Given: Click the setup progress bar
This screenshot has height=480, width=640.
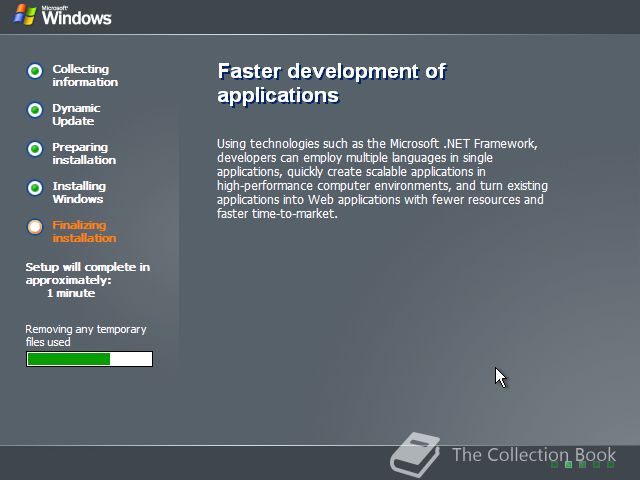Looking at the screenshot, I should [x=89, y=359].
